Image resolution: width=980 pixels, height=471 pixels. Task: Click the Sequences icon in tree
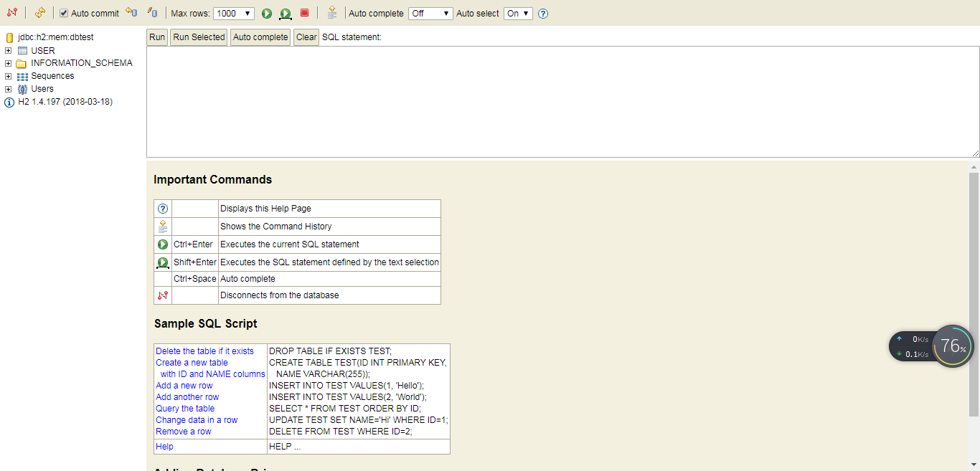click(x=22, y=76)
